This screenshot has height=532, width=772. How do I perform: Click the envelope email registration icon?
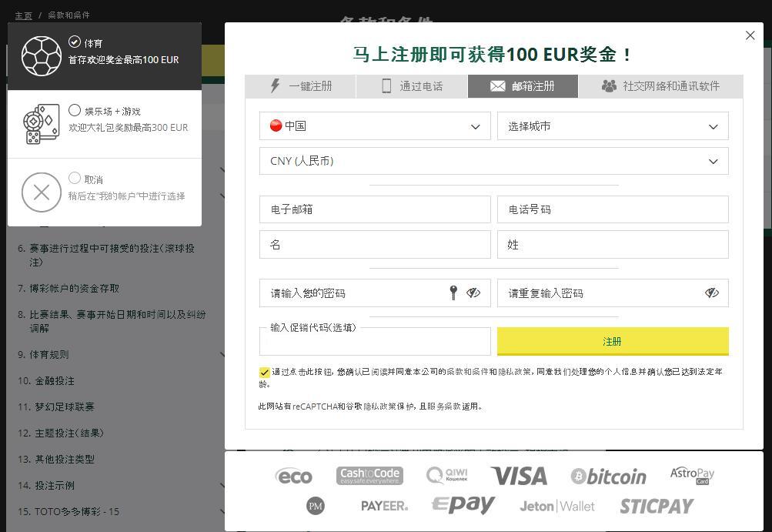(x=498, y=86)
